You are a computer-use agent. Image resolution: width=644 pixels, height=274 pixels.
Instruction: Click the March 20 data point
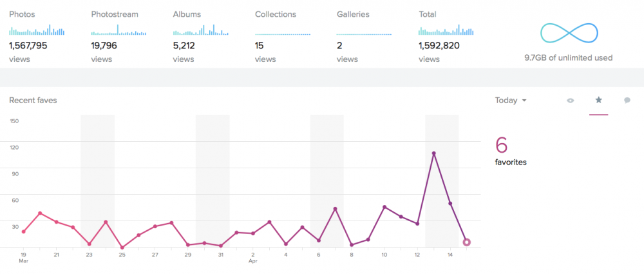click(x=40, y=213)
